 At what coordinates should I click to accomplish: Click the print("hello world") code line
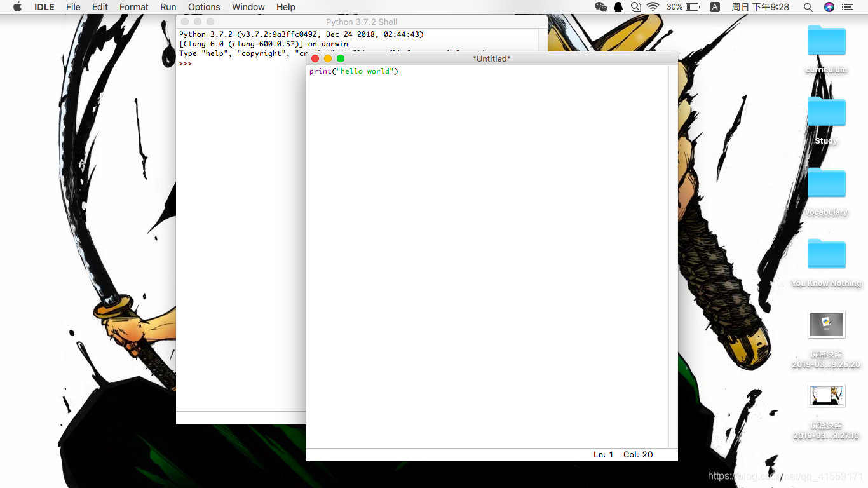pos(354,71)
